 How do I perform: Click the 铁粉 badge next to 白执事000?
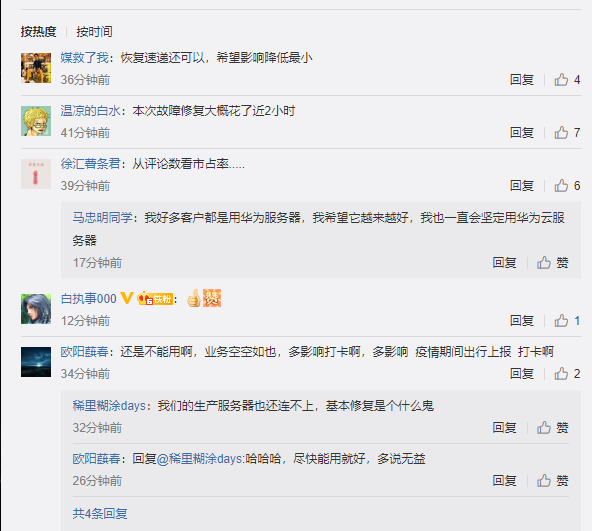point(155,299)
